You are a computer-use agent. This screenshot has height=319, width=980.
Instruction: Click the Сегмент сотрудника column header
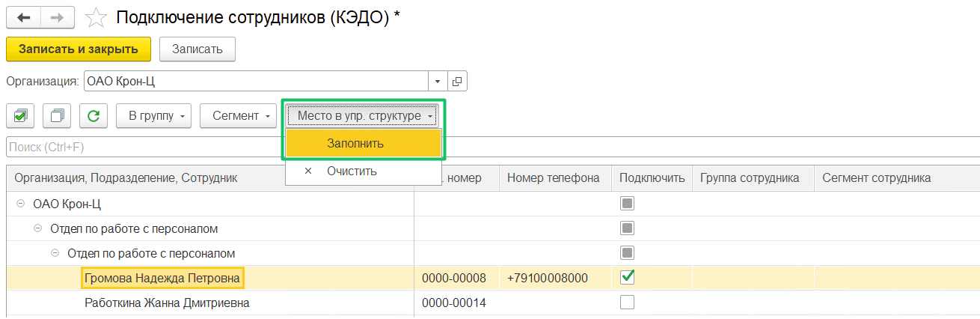(x=897, y=178)
